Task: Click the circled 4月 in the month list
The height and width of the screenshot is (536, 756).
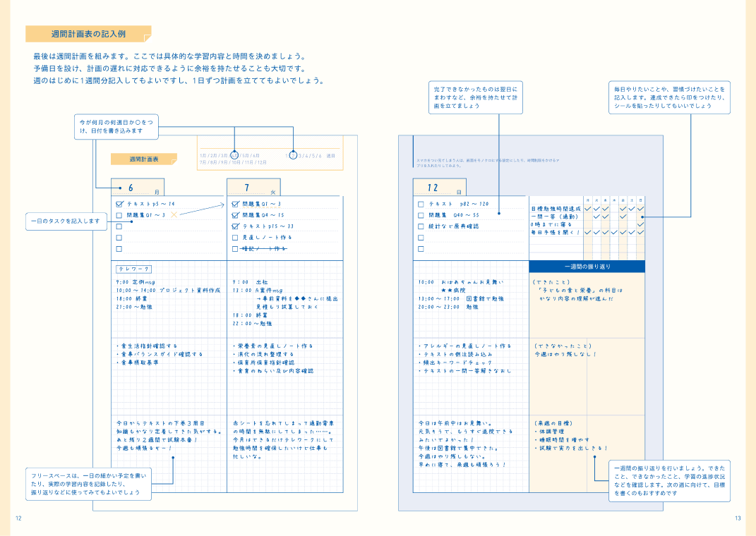Action: click(x=234, y=155)
